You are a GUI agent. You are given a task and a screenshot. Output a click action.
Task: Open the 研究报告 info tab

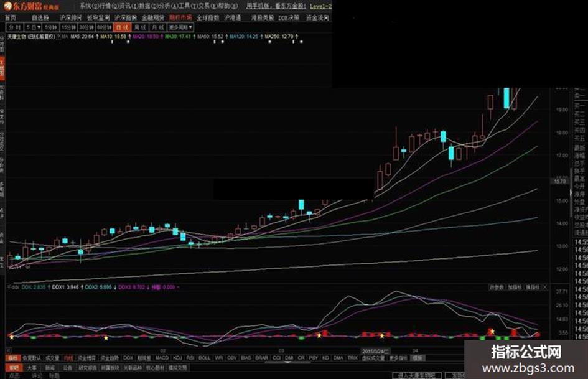point(86,368)
